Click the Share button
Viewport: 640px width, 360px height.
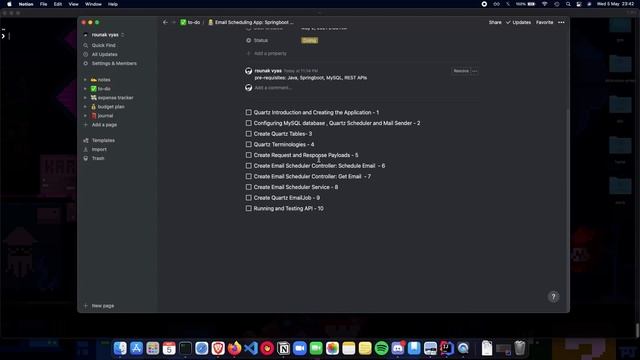[495, 22]
